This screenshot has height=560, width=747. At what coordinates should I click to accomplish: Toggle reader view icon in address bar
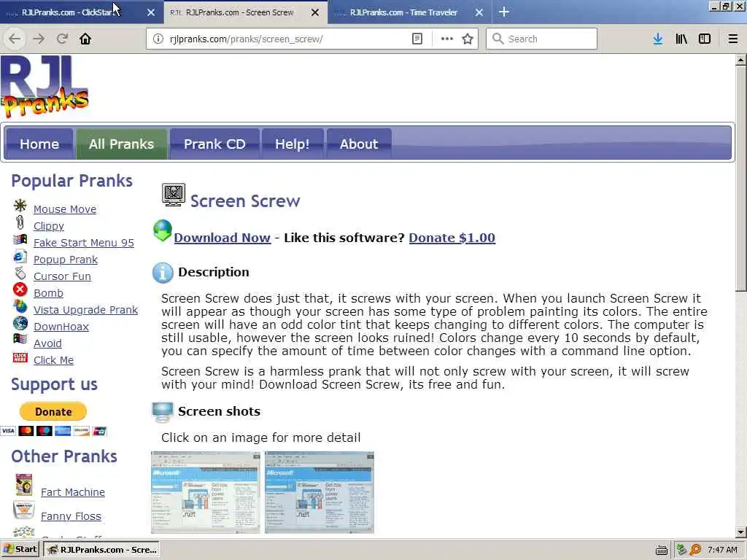(417, 39)
